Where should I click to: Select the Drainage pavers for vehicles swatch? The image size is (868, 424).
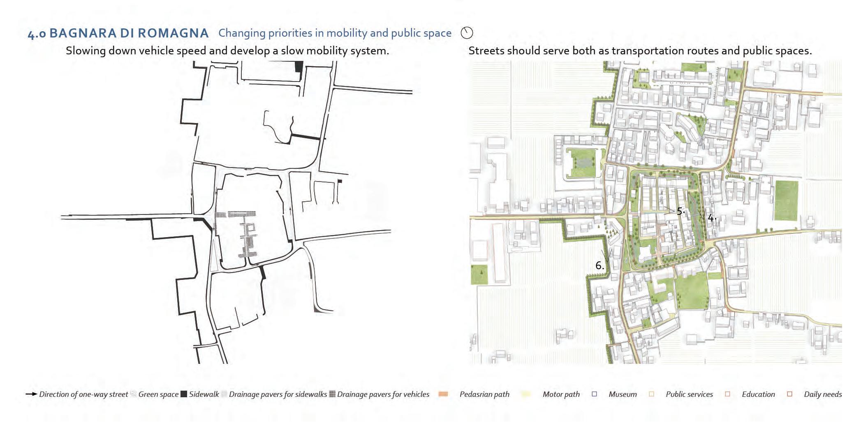[x=332, y=394]
